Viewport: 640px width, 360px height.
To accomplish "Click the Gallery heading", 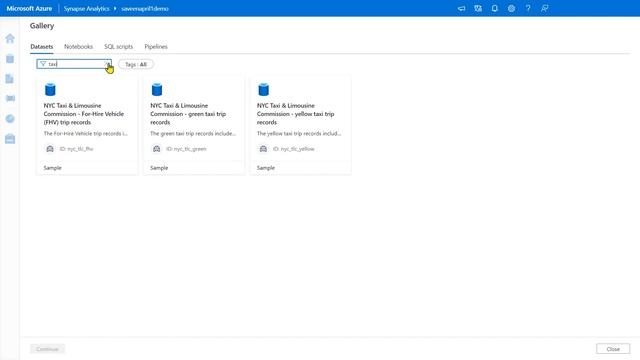I will coord(42,26).
